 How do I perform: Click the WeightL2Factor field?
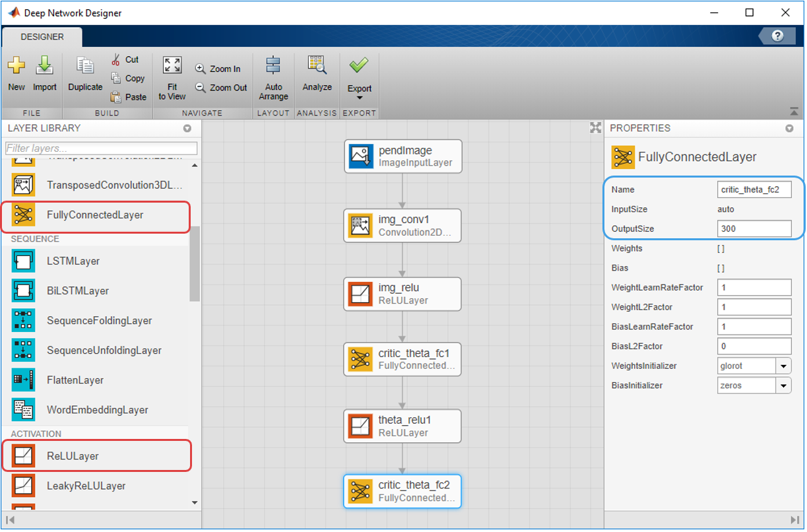coord(754,307)
